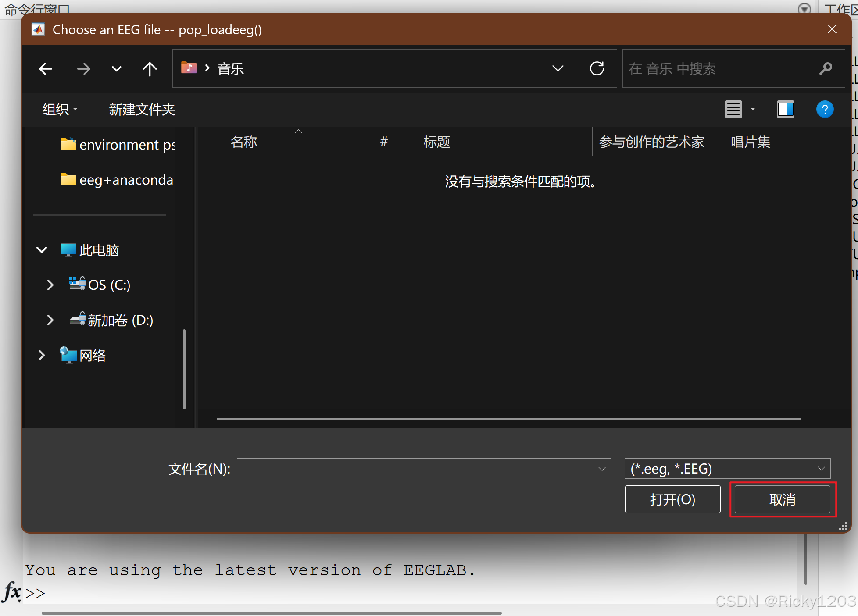Expand the 网络 node in the sidebar
The image size is (858, 616).
click(x=41, y=355)
